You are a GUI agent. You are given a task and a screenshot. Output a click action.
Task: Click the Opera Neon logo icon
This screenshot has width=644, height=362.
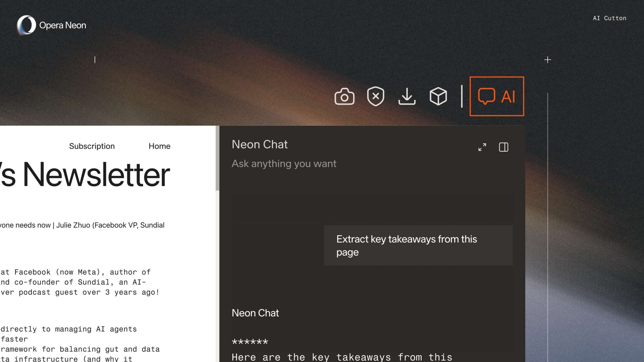point(26,25)
